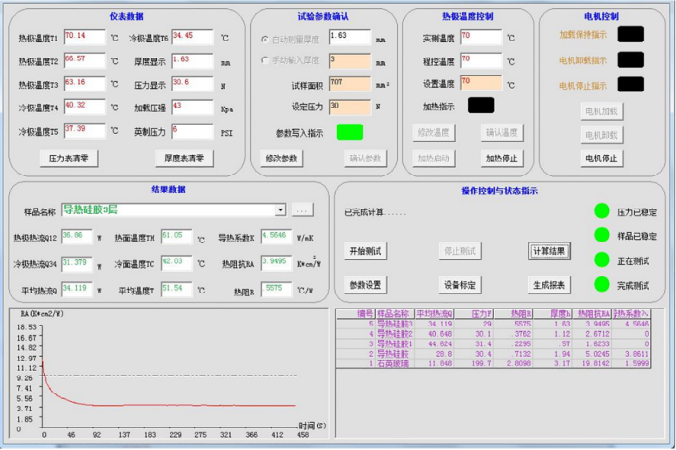Click the 设置温度 input field
676x450 pixels.
pyautogui.click(x=479, y=83)
